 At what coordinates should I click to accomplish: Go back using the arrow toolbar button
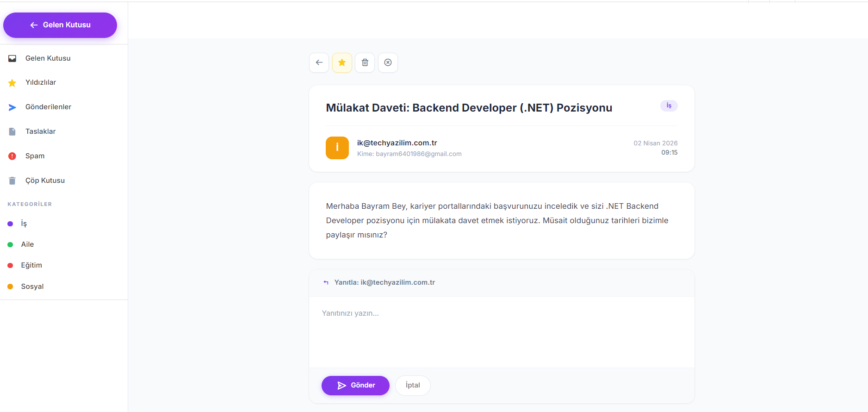(x=319, y=62)
